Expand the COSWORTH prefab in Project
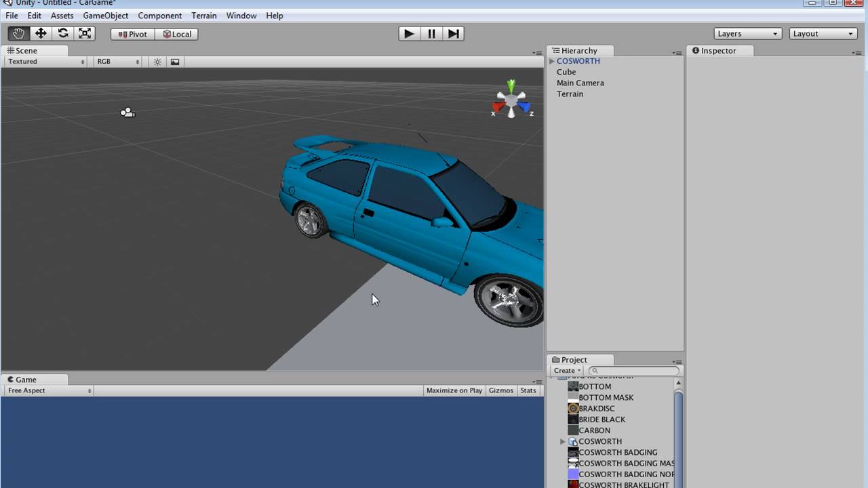Viewport: 868px width, 488px height. [563, 441]
